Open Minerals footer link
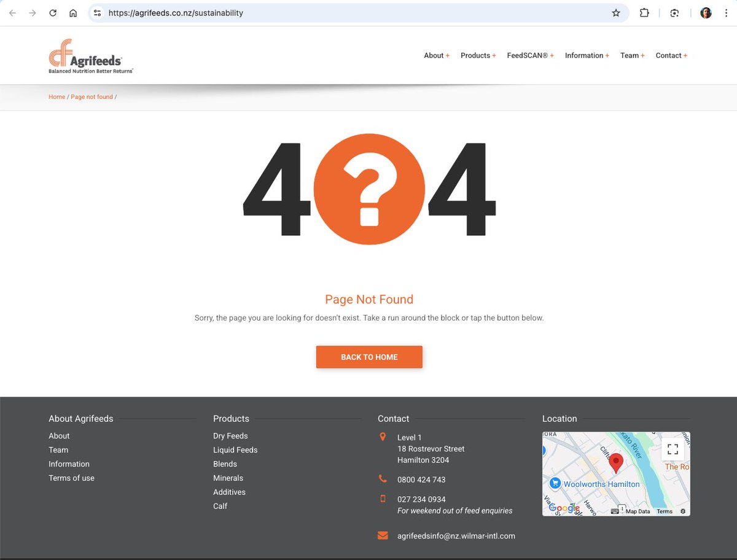 pos(228,478)
